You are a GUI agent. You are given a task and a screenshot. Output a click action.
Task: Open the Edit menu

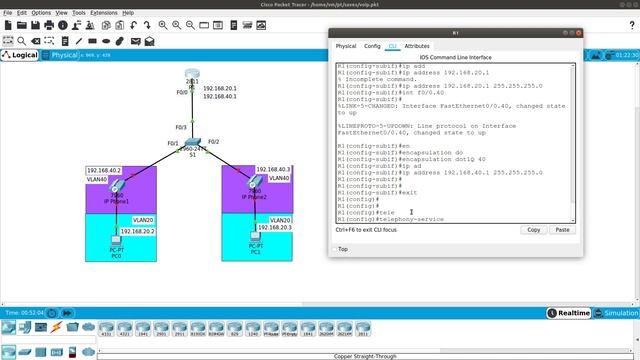pos(22,13)
